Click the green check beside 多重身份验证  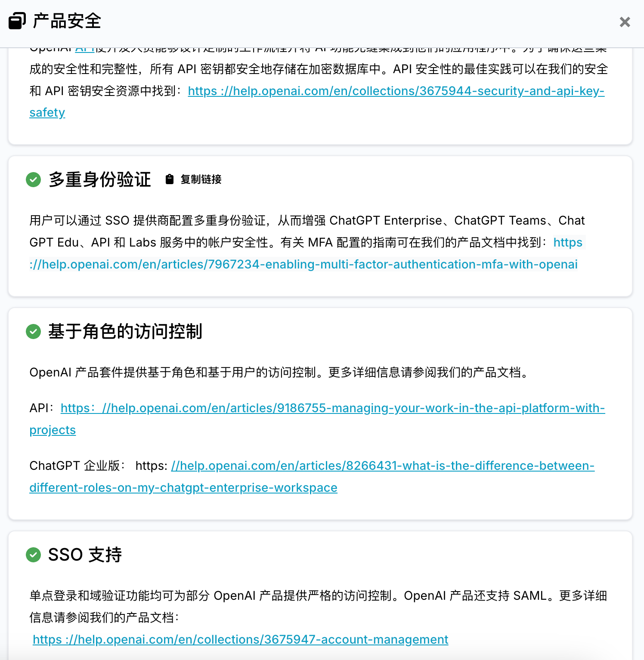pyautogui.click(x=33, y=179)
